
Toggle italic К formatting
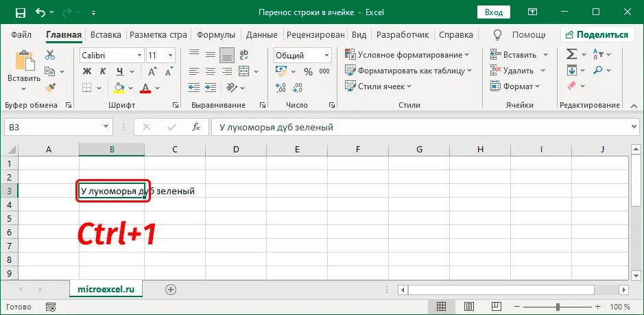coord(103,71)
